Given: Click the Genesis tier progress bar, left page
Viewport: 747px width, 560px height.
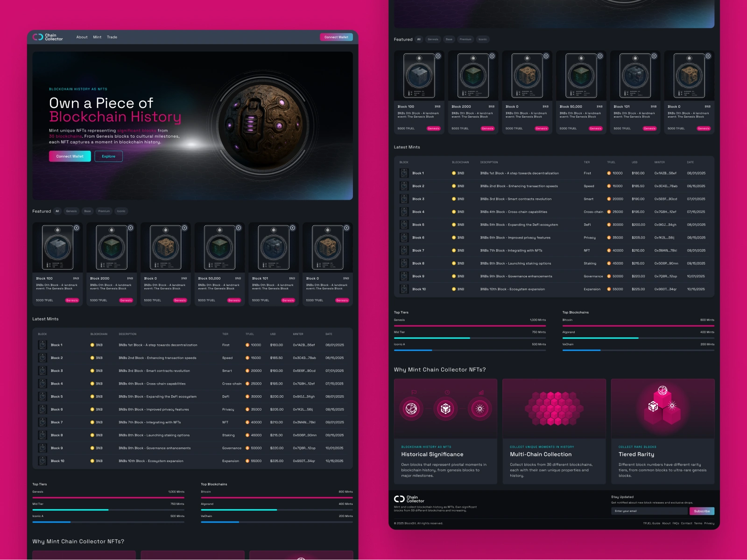Looking at the screenshot, I should tap(108, 497).
